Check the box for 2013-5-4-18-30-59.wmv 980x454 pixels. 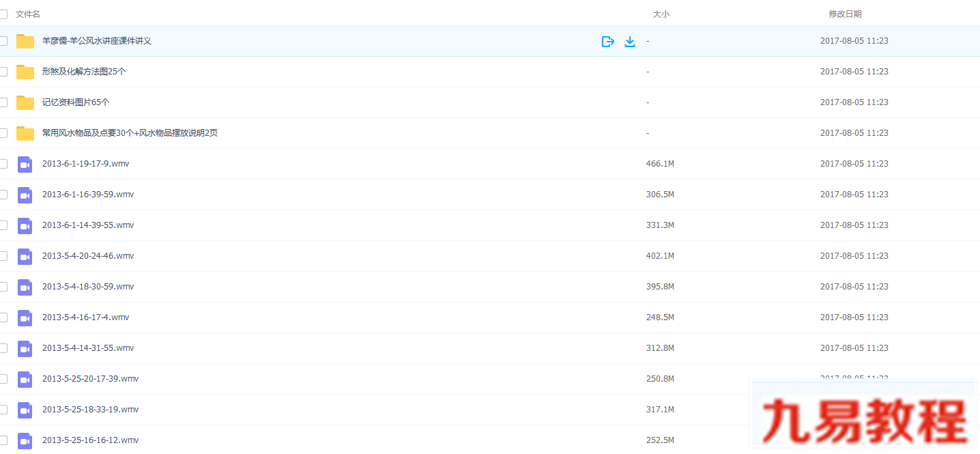[x=3, y=287]
